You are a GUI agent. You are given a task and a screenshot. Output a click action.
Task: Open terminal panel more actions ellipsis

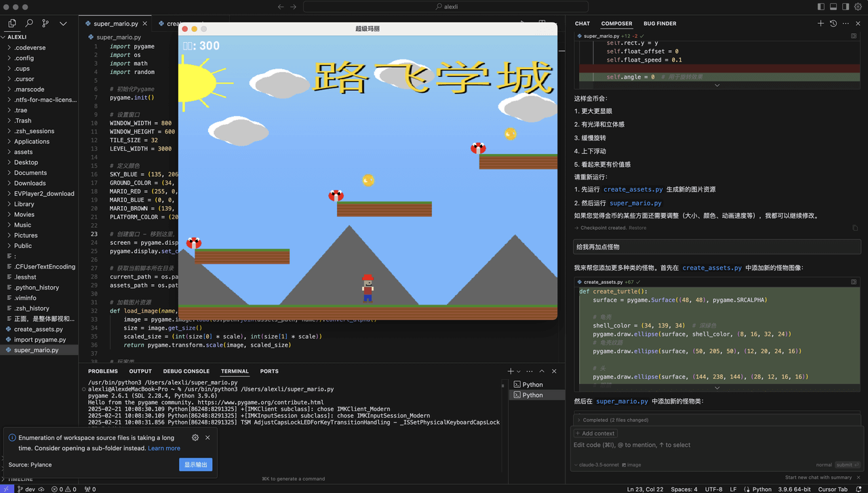point(530,372)
